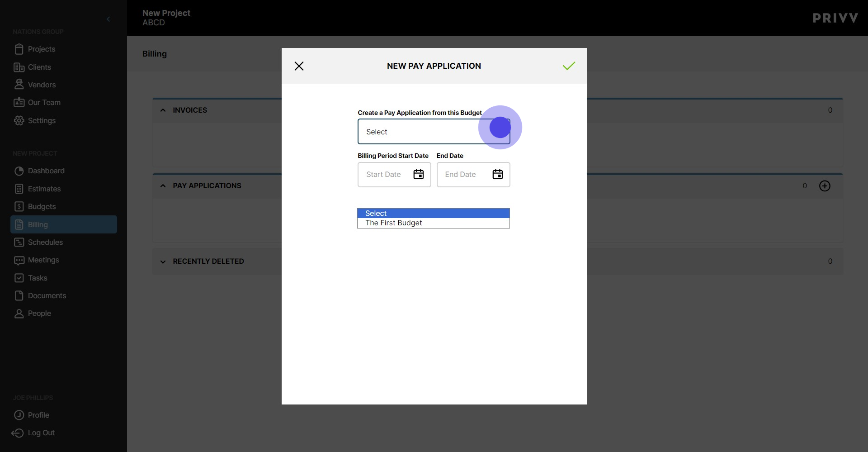
Task: Go to Schedules menu label
Action: [45, 242]
